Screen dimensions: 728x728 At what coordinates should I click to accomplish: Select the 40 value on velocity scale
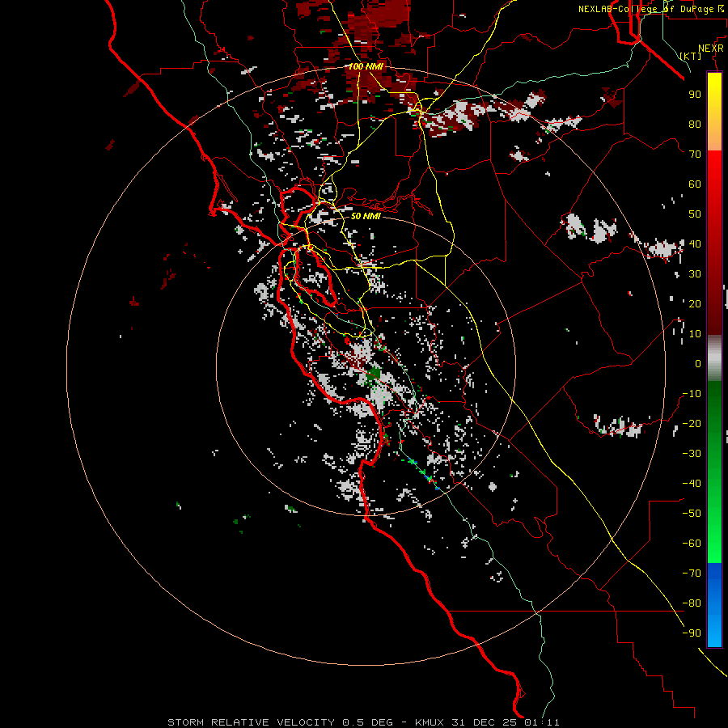pyautogui.click(x=695, y=243)
